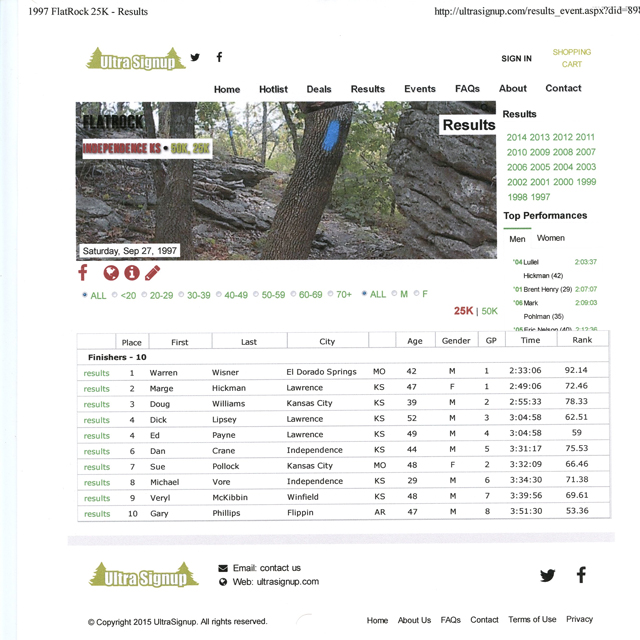Open the About menu item
This screenshot has height=640, width=640.
coord(513,88)
